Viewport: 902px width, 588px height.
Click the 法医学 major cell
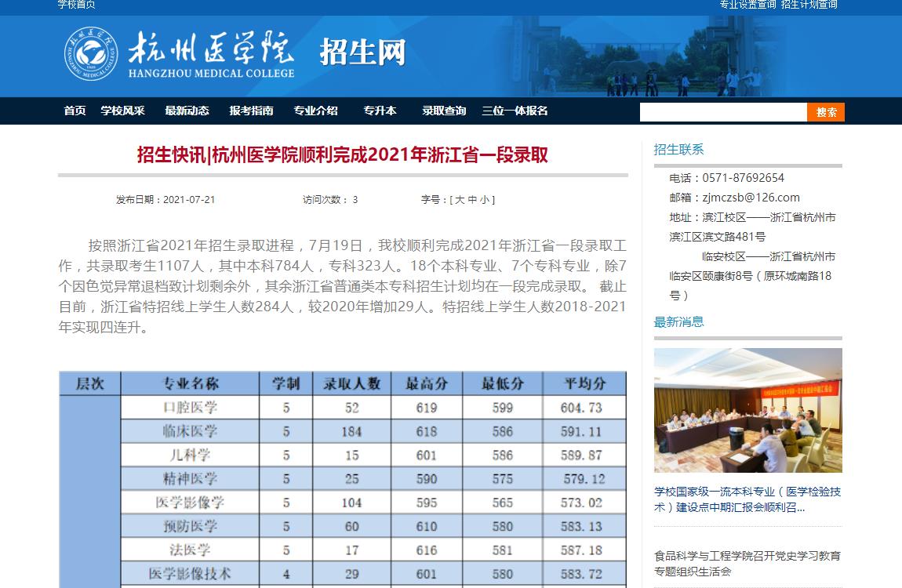(191, 550)
